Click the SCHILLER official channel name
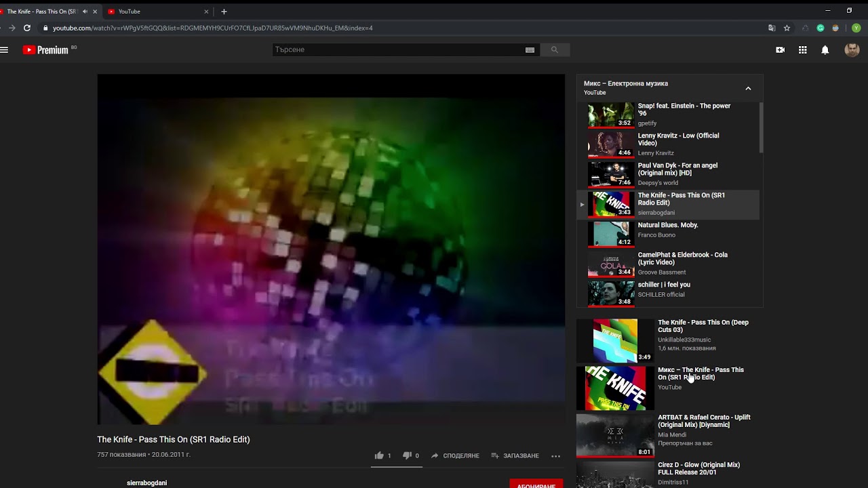The height and width of the screenshot is (488, 868). (661, 295)
